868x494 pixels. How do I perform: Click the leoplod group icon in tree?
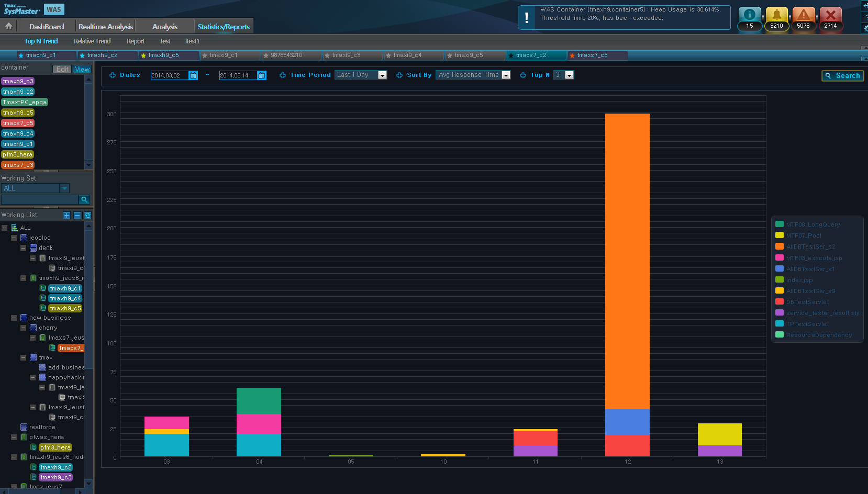(24, 238)
